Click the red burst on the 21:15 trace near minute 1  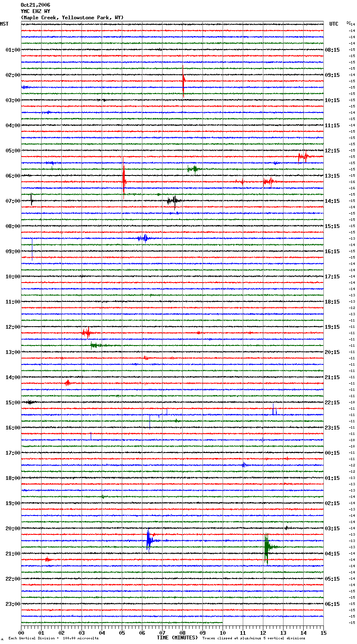coord(47,560)
